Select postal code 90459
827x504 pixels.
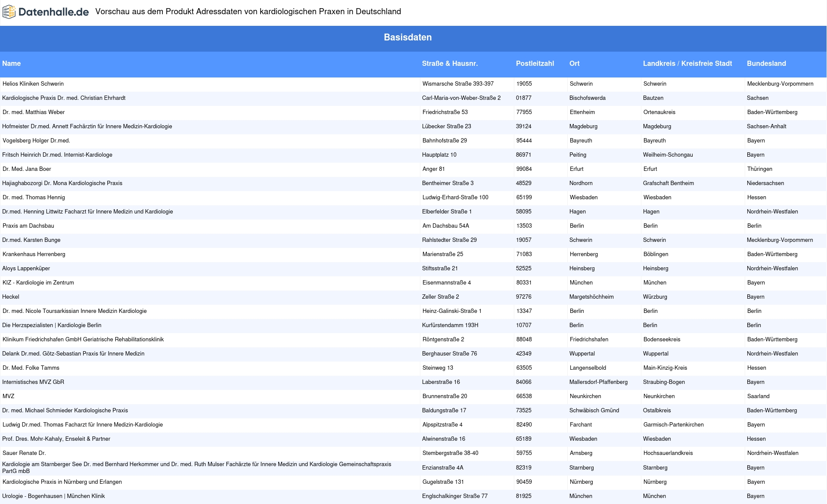pyautogui.click(x=524, y=482)
